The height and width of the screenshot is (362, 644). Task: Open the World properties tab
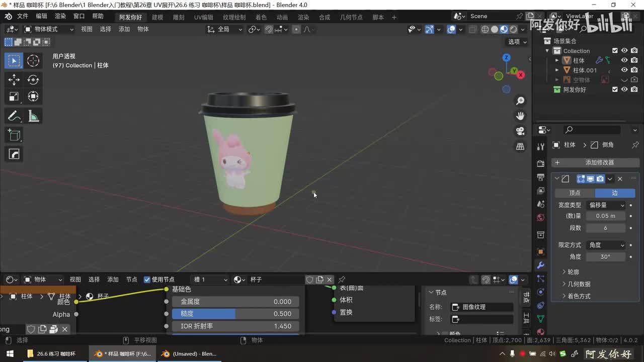[541, 218]
